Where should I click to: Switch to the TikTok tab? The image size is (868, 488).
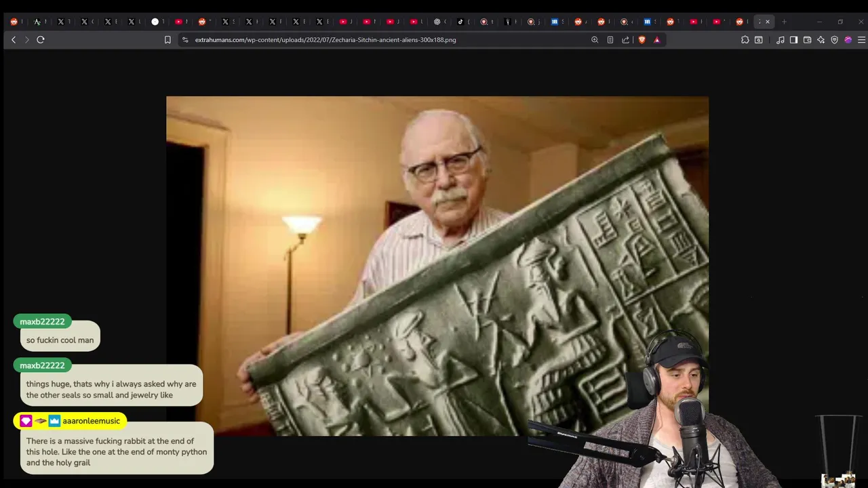point(460,22)
